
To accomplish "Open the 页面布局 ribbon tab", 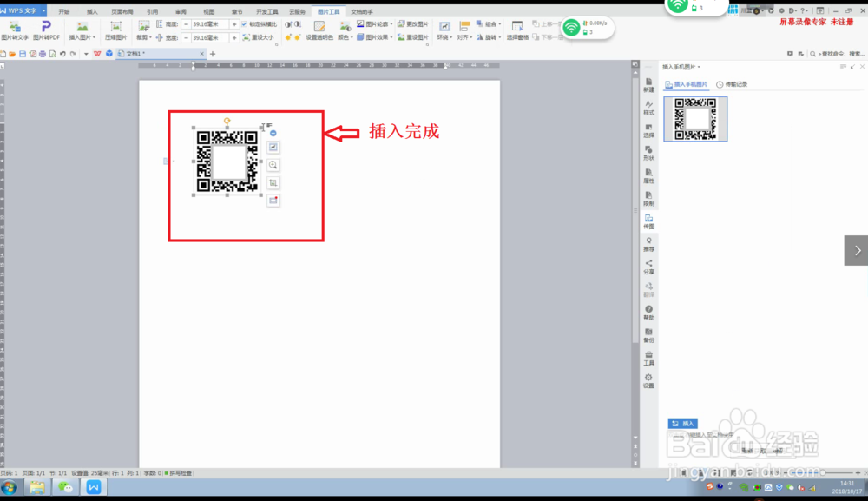I will pyautogui.click(x=122, y=11).
